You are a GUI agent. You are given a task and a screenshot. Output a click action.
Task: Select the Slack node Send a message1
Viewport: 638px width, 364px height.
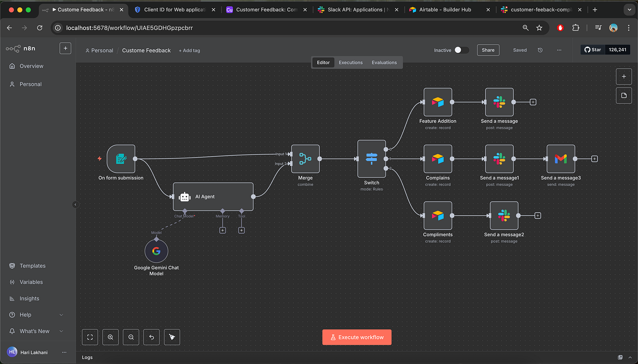click(499, 159)
